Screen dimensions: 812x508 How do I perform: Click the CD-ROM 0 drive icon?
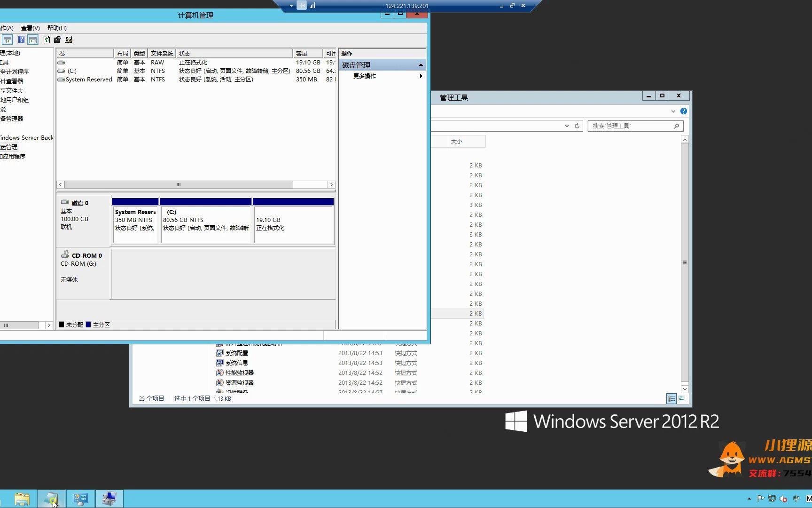(x=65, y=254)
